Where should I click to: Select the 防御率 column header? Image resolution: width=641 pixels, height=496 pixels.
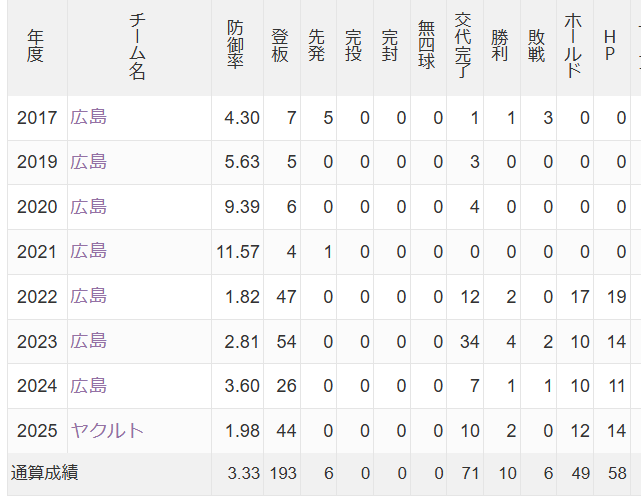[235, 46]
